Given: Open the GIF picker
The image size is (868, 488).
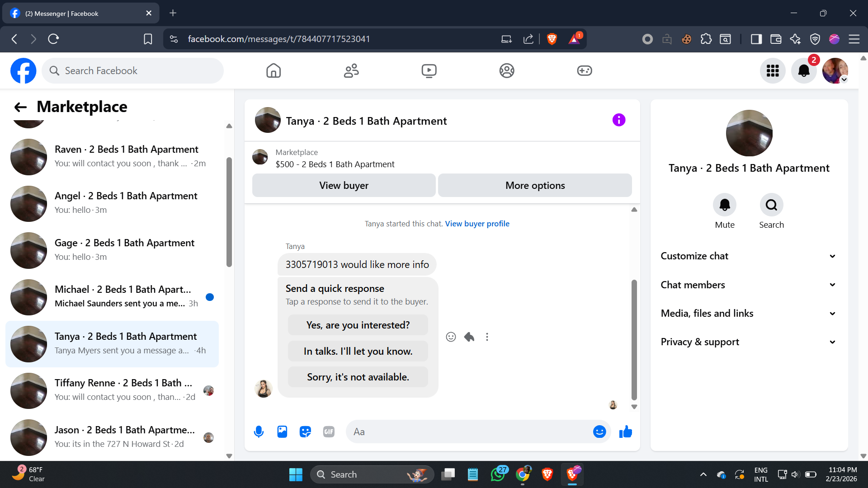Looking at the screenshot, I should pos(329,432).
